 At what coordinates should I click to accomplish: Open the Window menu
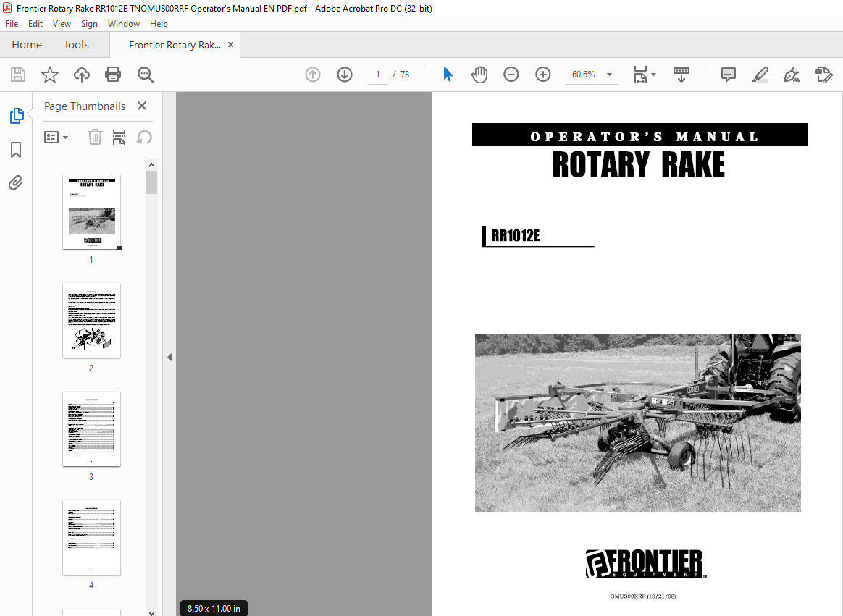click(124, 24)
